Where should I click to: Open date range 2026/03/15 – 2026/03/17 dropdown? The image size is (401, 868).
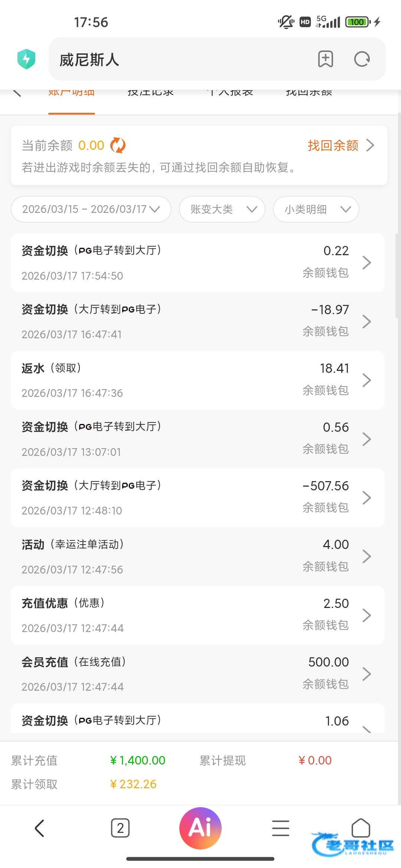click(91, 209)
